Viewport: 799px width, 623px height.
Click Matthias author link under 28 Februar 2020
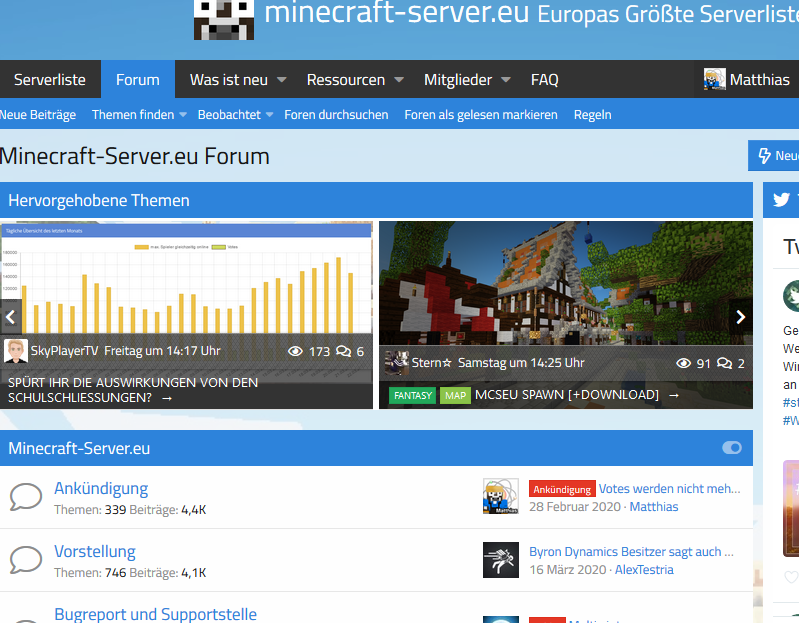click(x=654, y=507)
